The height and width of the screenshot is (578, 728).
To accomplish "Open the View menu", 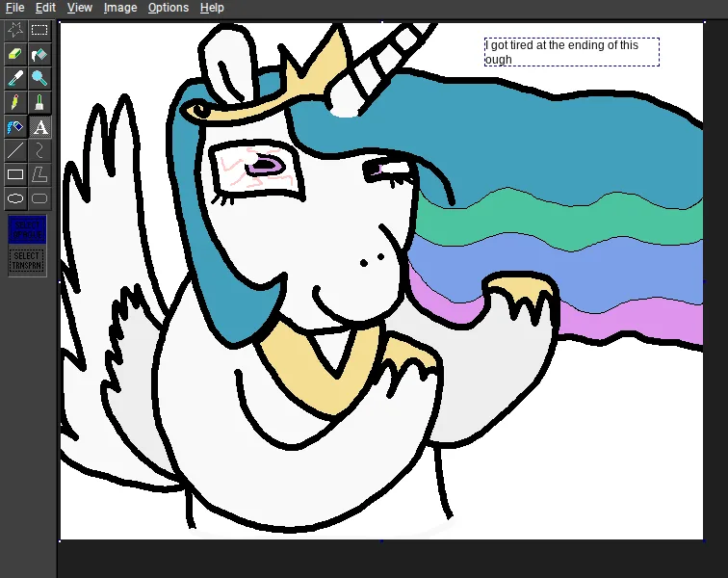I will 79,8.
